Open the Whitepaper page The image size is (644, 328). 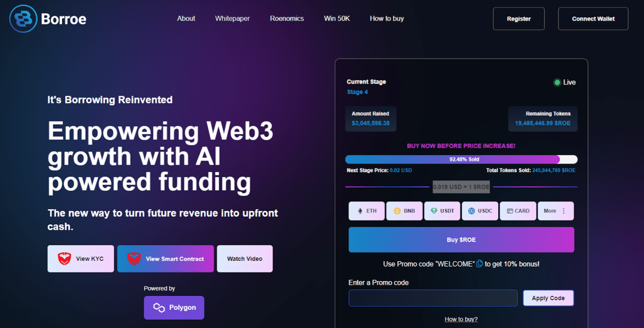(x=232, y=19)
